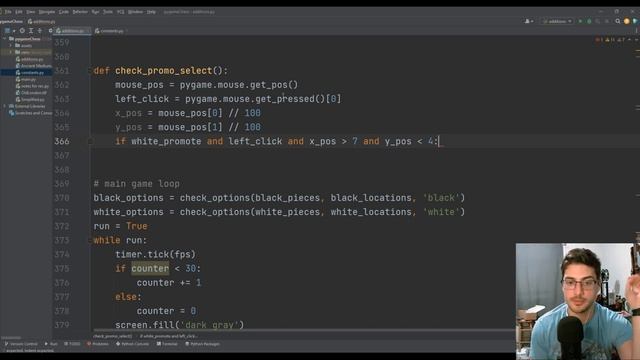Viewport: 640px width, 360px height.
Task: Open the Python Console tool window
Action: point(133,344)
